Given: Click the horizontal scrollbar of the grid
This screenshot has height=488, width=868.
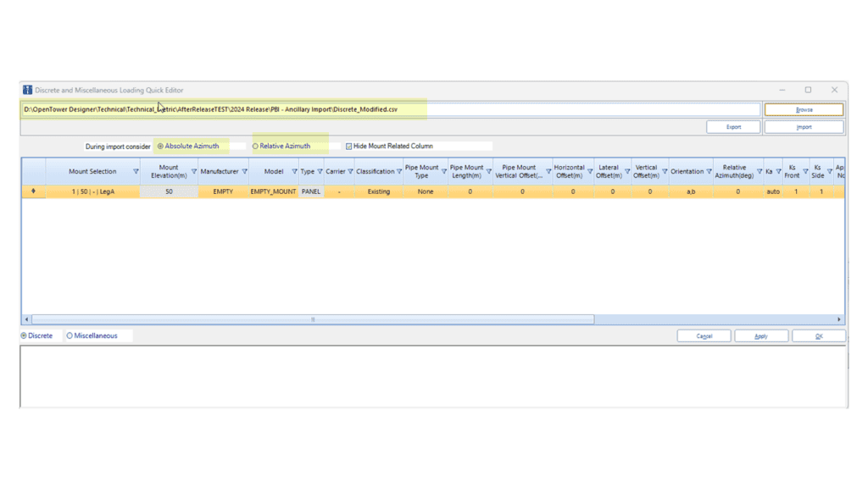Looking at the screenshot, I should 313,319.
